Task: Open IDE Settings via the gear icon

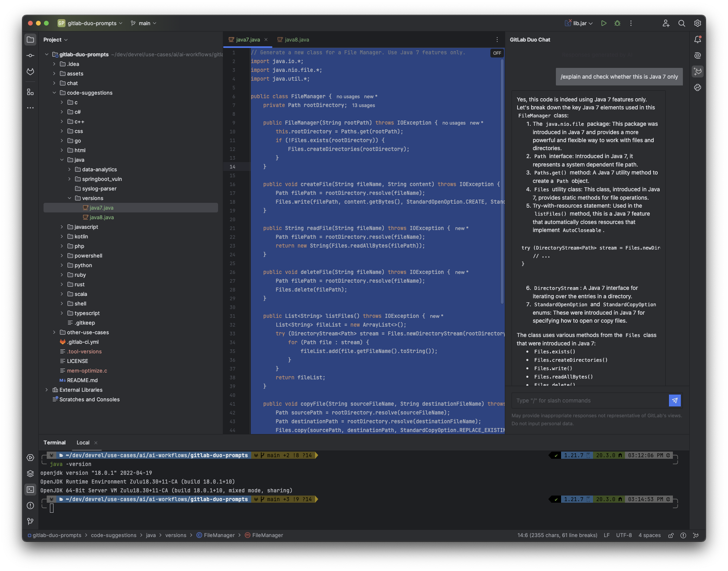Action: pos(697,23)
